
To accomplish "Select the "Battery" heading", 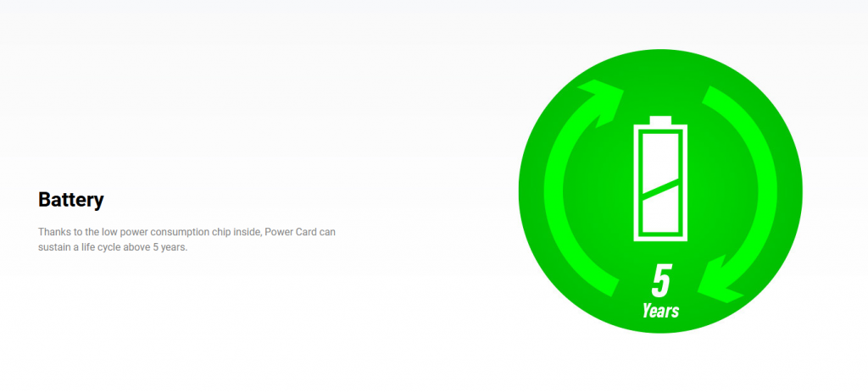I will (x=71, y=201).
